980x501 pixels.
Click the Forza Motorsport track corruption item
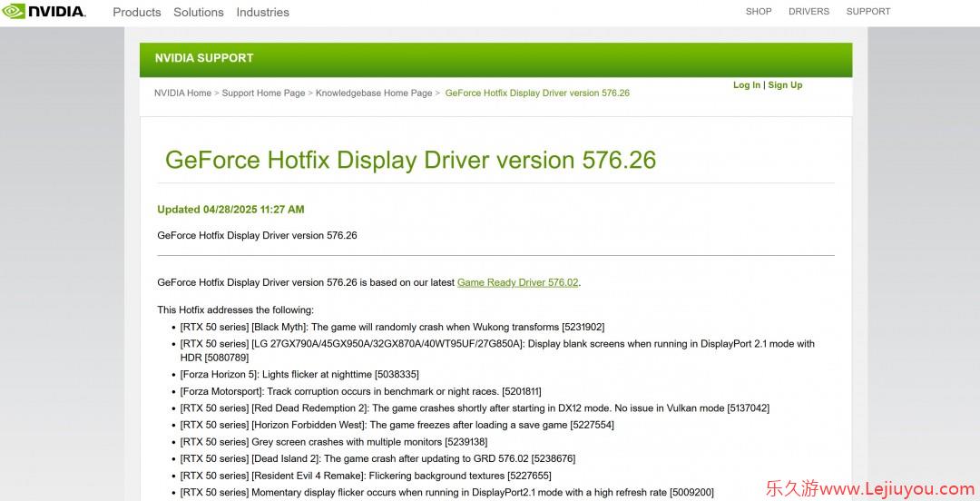360,391
